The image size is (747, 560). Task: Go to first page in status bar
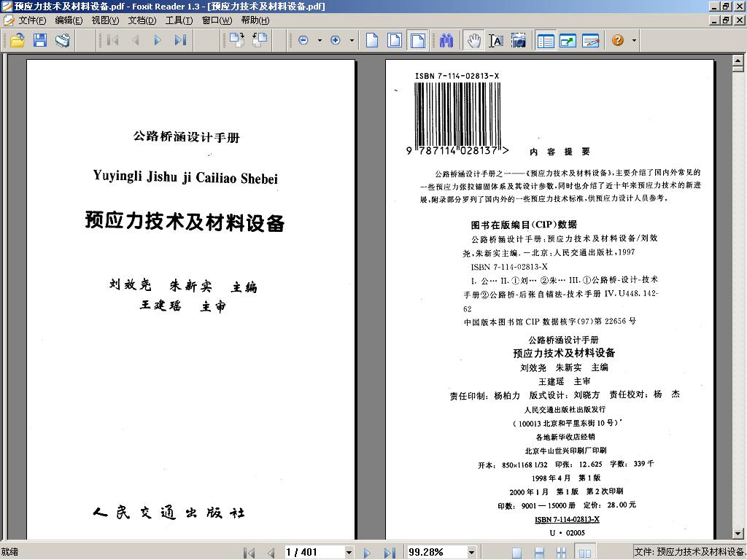[249, 553]
